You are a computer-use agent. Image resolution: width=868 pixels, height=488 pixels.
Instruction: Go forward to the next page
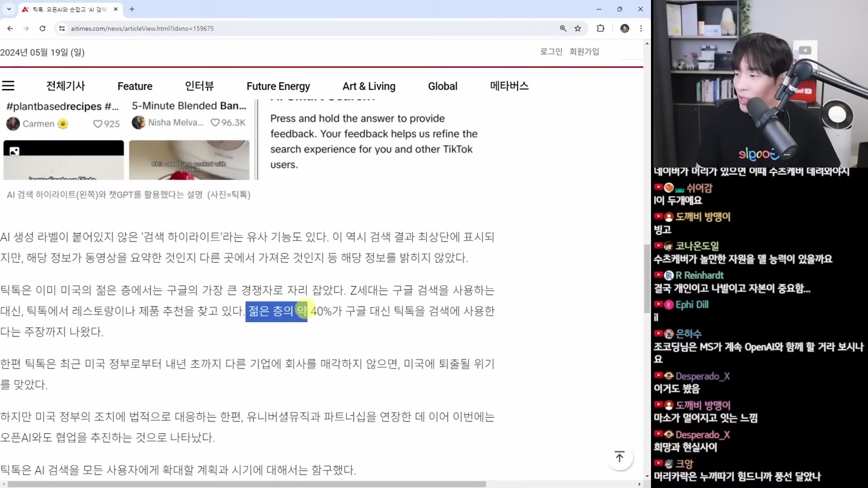(x=26, y=28)
